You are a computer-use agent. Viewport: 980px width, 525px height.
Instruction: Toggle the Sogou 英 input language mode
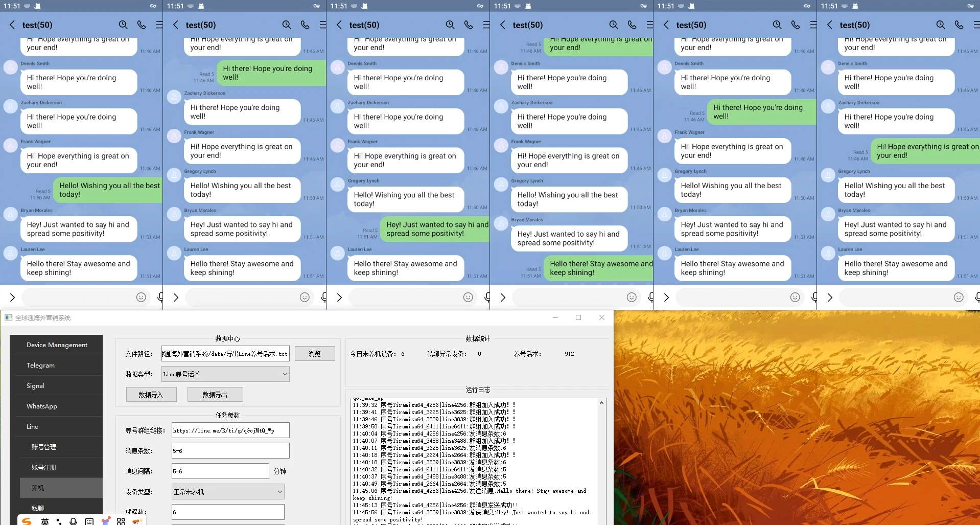tap(45, 521)
